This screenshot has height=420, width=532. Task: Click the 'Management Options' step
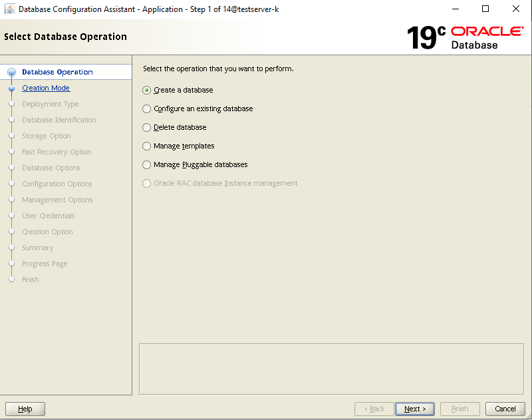coord(57,200)
